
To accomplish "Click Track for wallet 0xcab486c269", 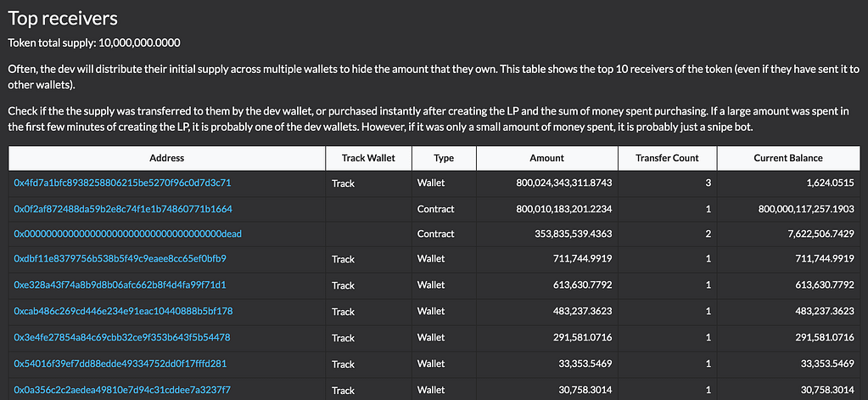I will (x=344, y=312).
